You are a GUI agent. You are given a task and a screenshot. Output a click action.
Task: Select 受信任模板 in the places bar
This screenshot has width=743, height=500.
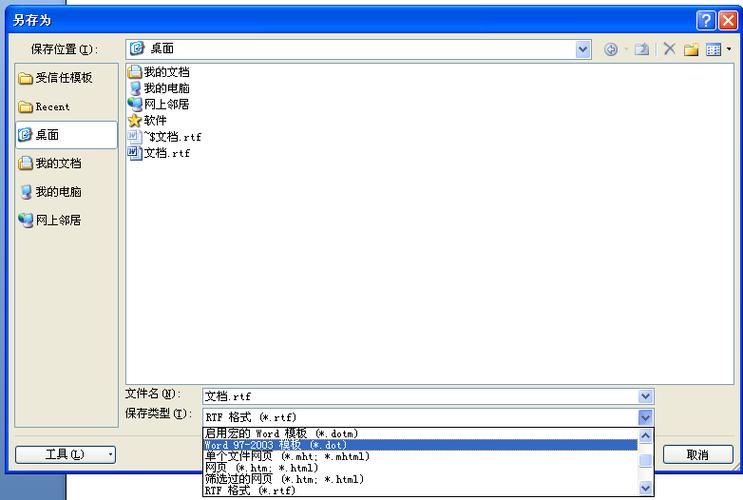(x=66, y=78)
